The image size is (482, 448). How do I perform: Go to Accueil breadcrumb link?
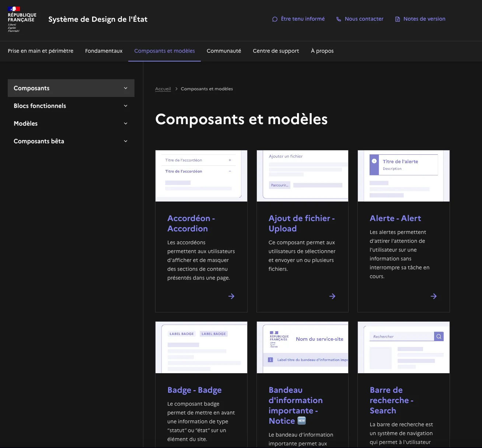point(163,89)
